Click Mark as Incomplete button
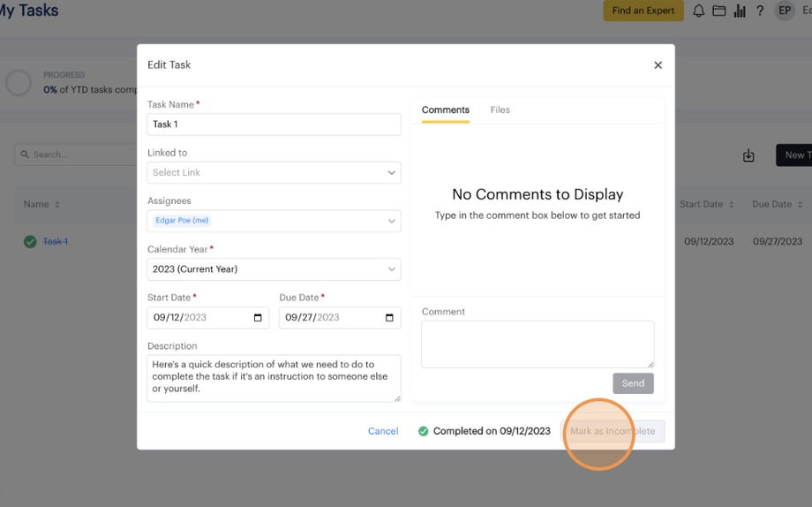The image size is (812, 507). (x=613, y=431)
